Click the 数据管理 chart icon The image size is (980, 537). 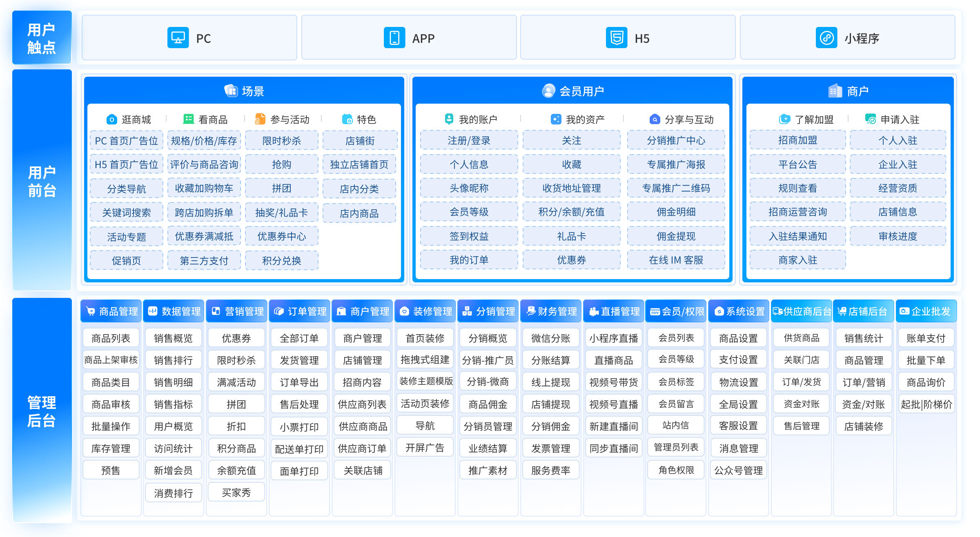152,311
